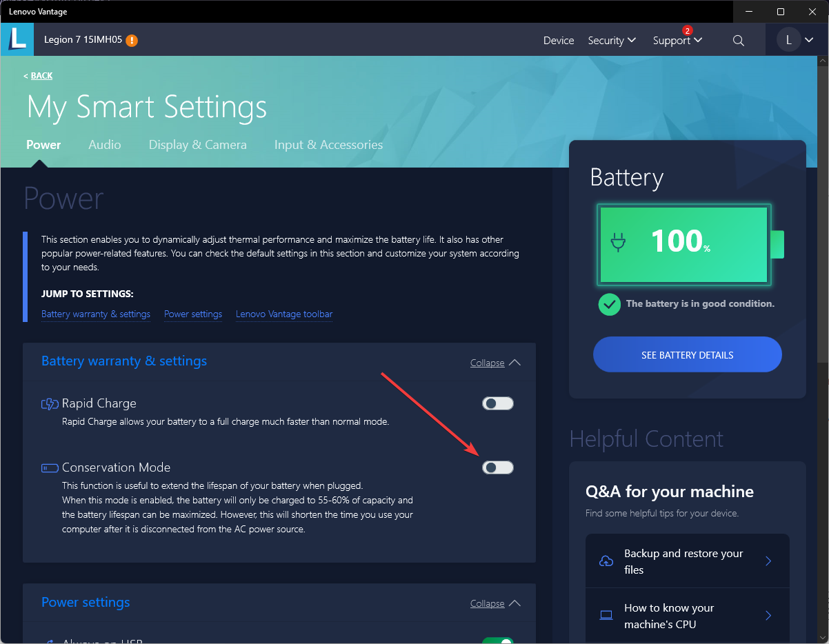Viewport: 829px width, 644px height.
Task: Switch to the Input & Accessories tab
Action: pos(328,145)
